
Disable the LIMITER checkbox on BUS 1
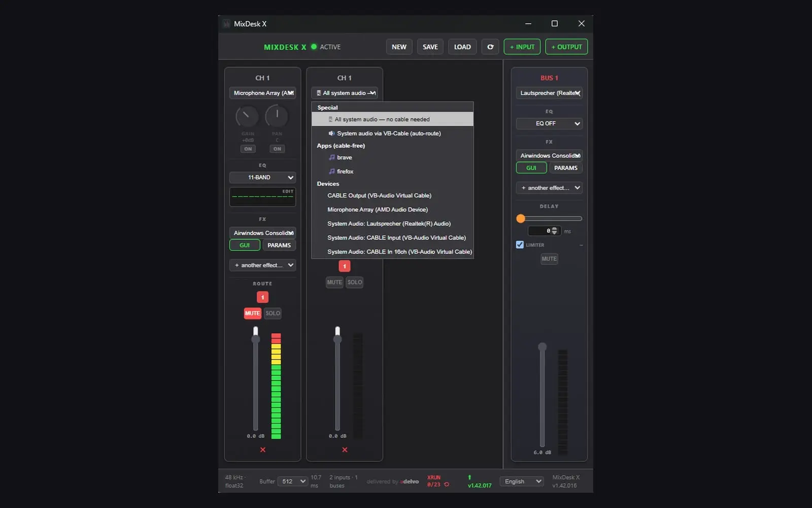520,245
